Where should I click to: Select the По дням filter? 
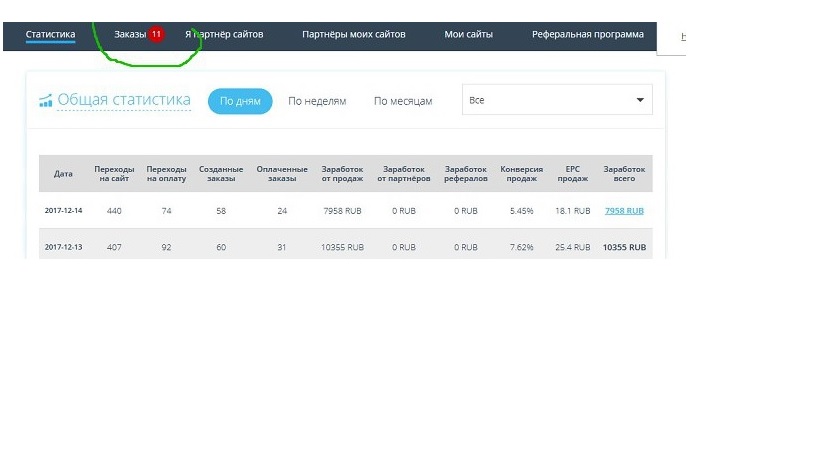[240, 101]
